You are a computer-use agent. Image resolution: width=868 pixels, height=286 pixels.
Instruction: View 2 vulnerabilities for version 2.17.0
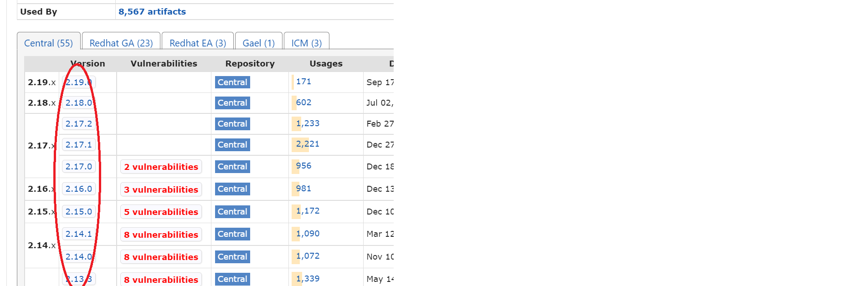pos(161,167)
